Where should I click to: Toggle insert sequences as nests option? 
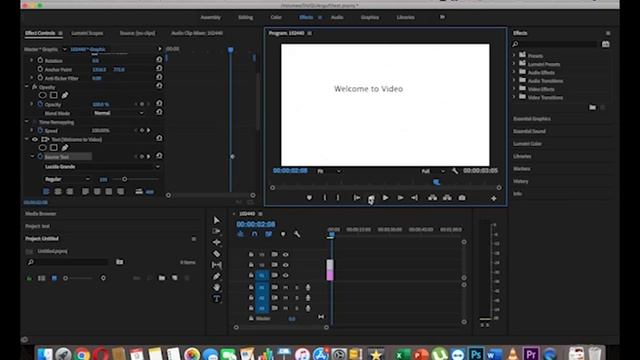click(240, 234)
